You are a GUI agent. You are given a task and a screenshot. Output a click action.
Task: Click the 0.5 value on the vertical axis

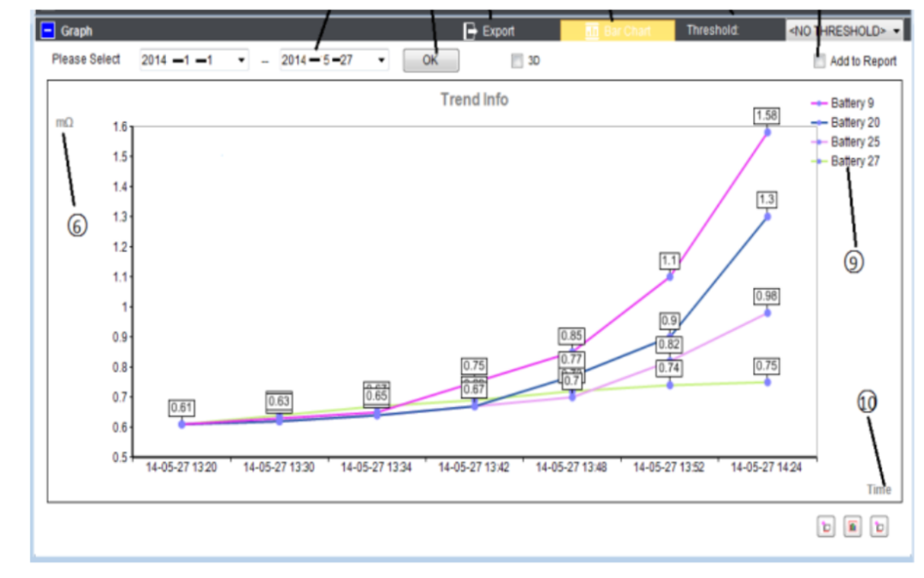tap(121, 457)
